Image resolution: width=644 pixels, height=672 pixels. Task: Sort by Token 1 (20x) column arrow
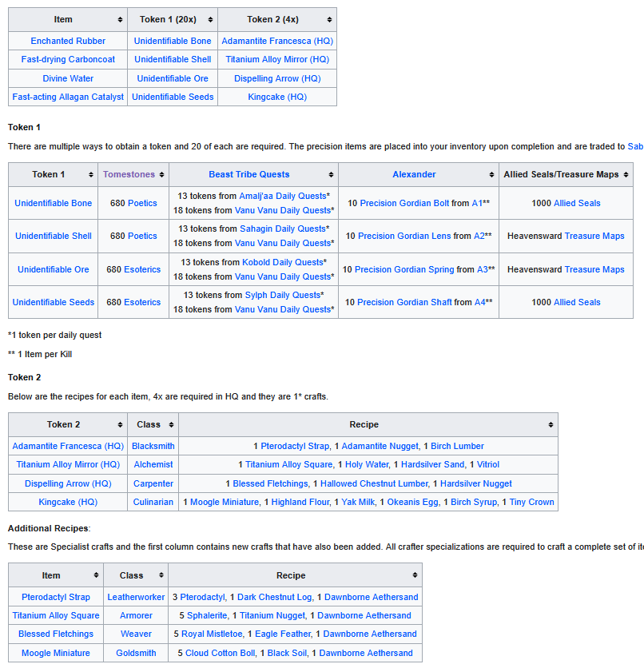(210, 20)
